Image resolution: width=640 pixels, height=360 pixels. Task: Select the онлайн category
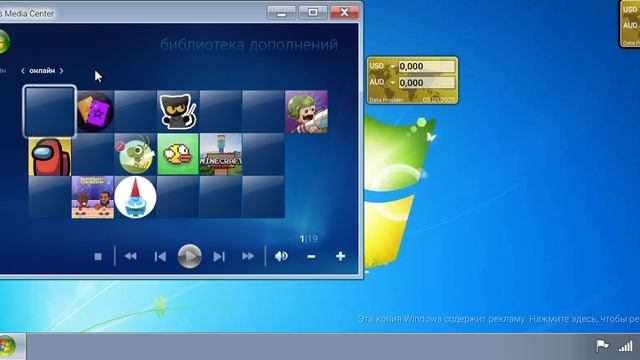tap(42, 71)
